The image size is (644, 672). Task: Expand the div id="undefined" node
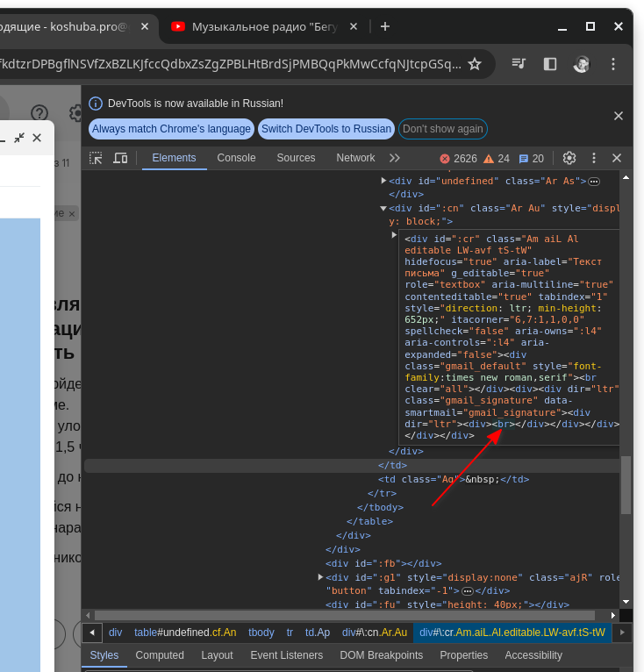(383, 181)
